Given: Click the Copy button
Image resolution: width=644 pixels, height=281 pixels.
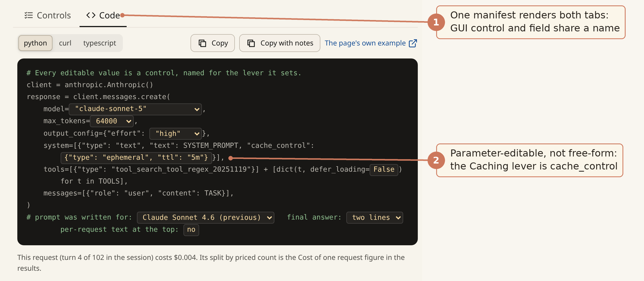Looking at the screenshot, I should tap(213, 43).
